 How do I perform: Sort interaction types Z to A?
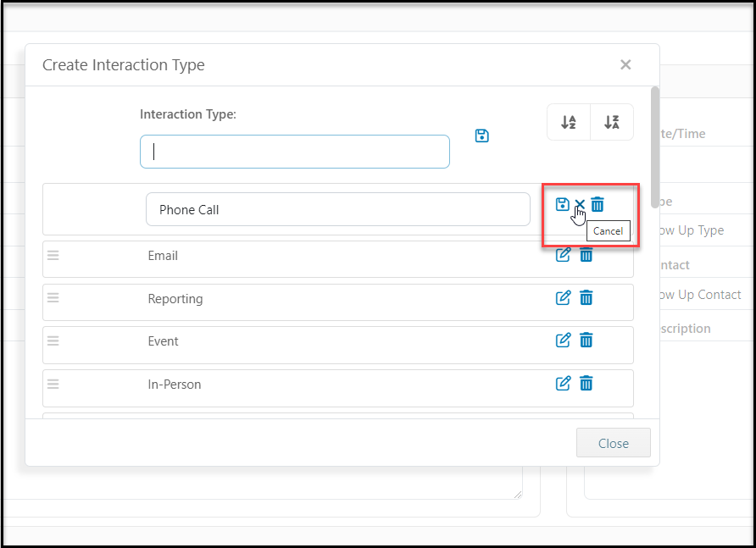pos(612,122)
